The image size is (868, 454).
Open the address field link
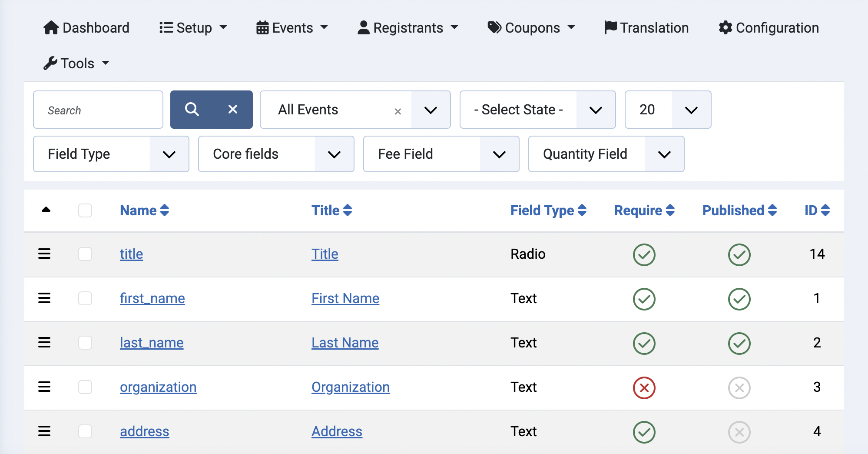coord(144,431)
